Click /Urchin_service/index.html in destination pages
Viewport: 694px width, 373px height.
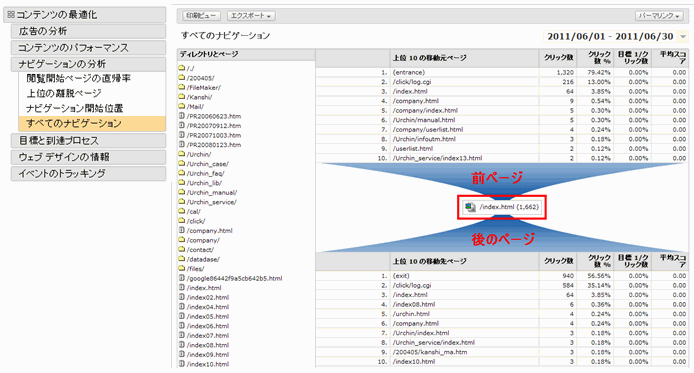tap(434, 342)
